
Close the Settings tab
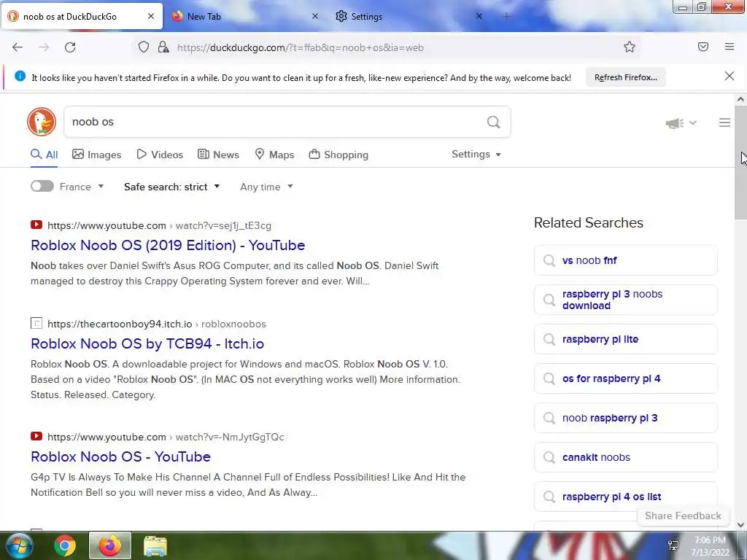(479, 16)
